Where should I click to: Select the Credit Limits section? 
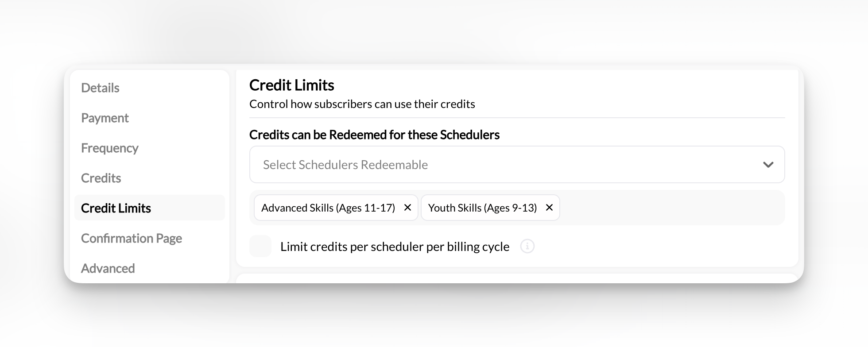(x=116, y=208)
